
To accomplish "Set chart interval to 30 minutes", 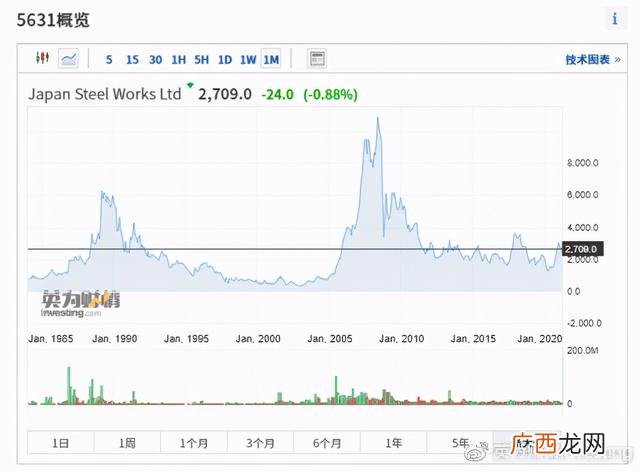I will coord(155,60).
